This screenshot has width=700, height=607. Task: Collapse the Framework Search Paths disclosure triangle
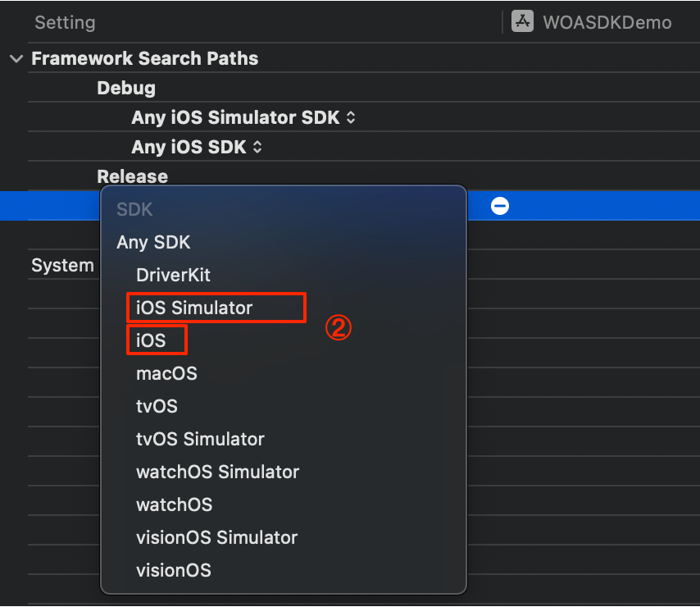point(16,59)
